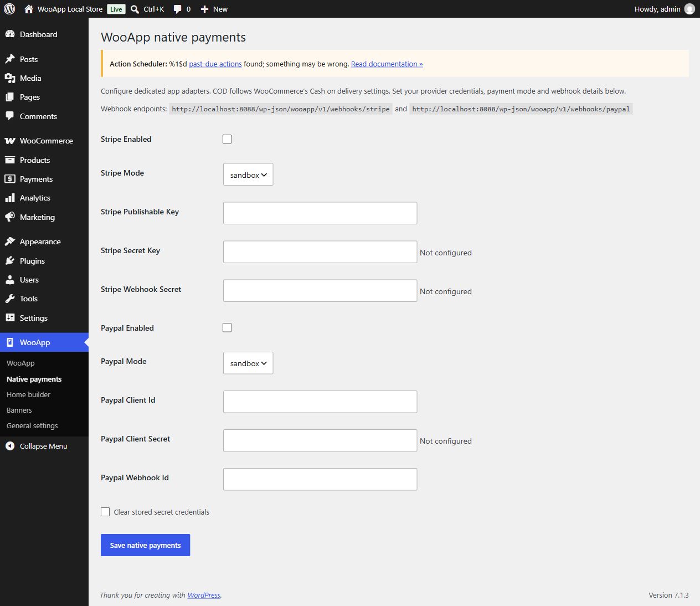Image resolution: width=700 pixels, height=606 pixels.
Task: Click the Stripe webhook endpoint URL
Action: coord(281,109)
